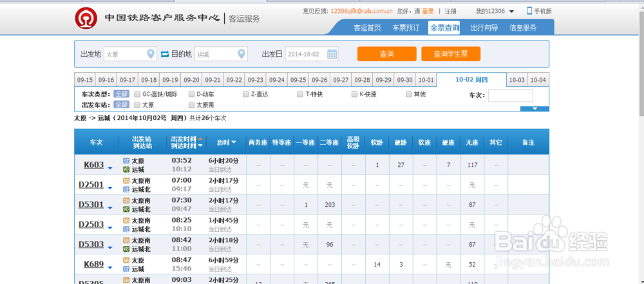Click D5301 second-class seat count 203
The image size is (644, 284).
pos(329,205)
